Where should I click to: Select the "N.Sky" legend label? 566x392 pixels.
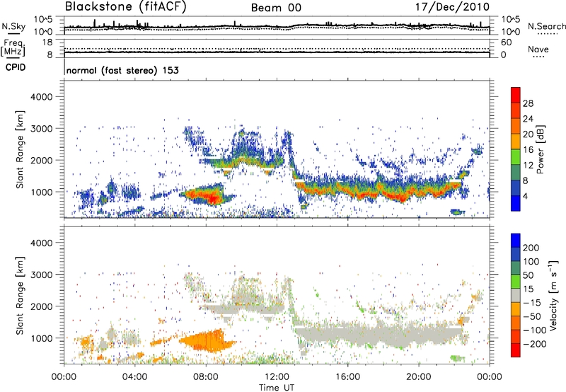point(13,26)
